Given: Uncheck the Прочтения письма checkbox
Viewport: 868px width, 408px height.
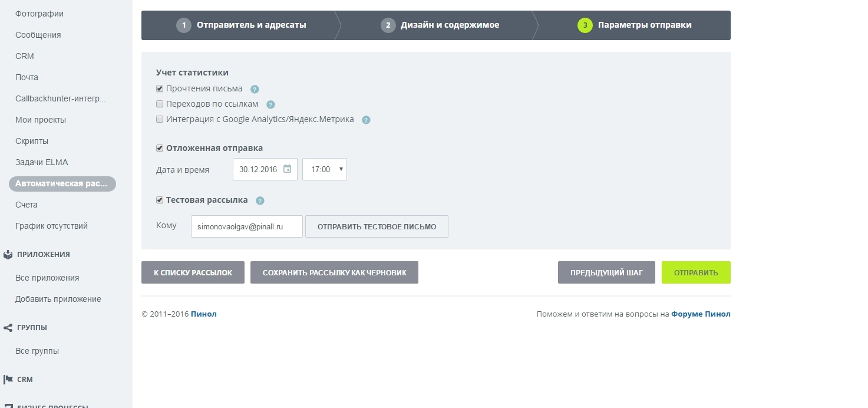Looking at the screenshot, I should click(160, 88).
